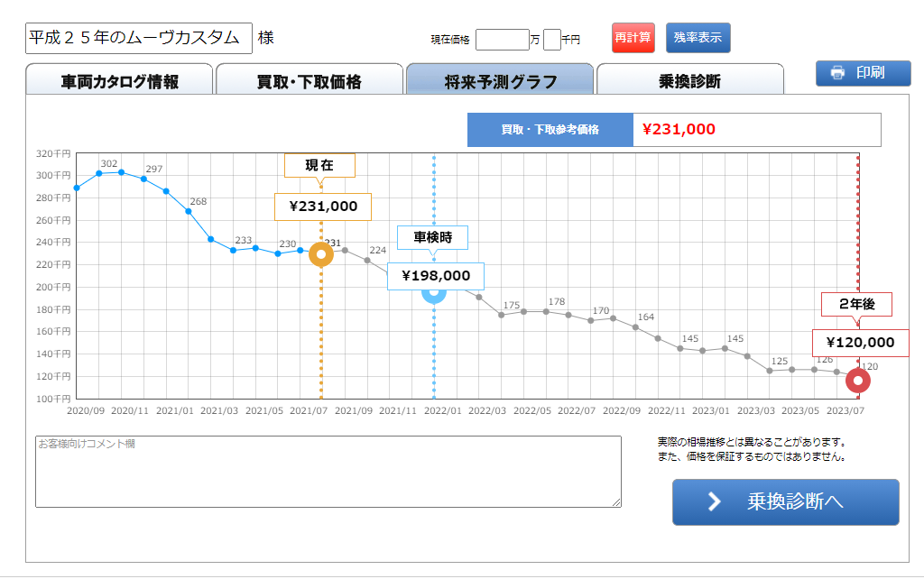
Task: Click the 233 data point label
Action: pos(244,240)
